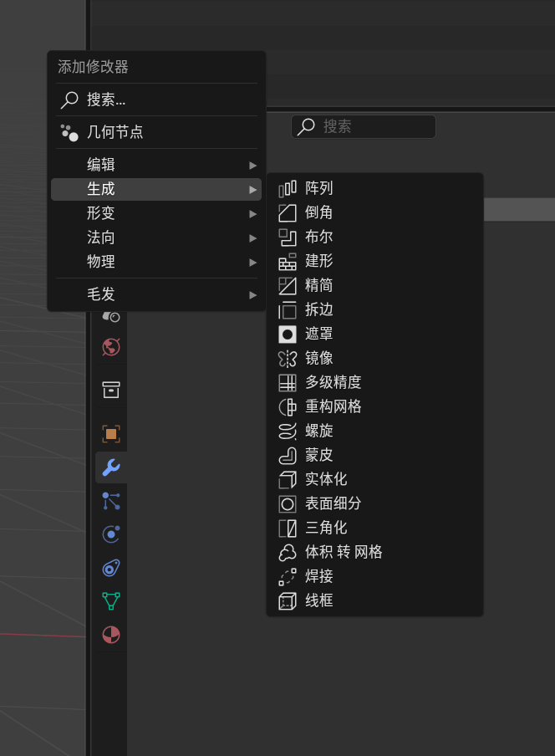Screen dimensions: 555x756
Task: Expand the 编辑 (Edit) submenu
Action: coord(156,165)
